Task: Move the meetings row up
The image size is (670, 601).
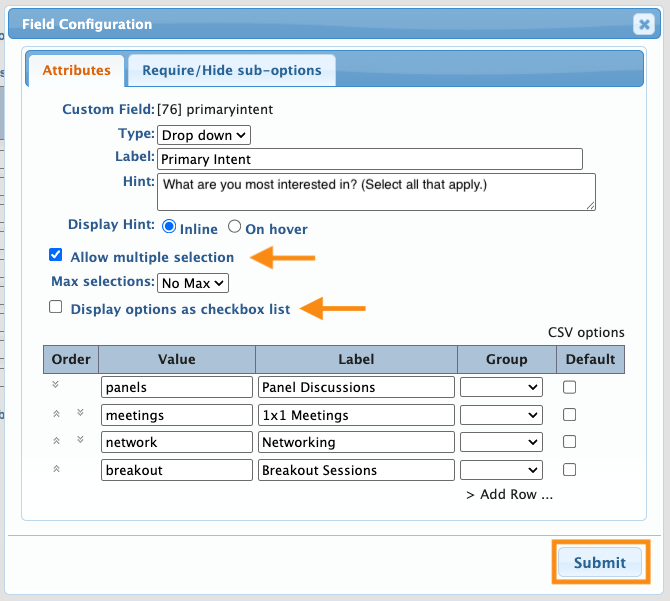Action: click(x=56, y=414)
